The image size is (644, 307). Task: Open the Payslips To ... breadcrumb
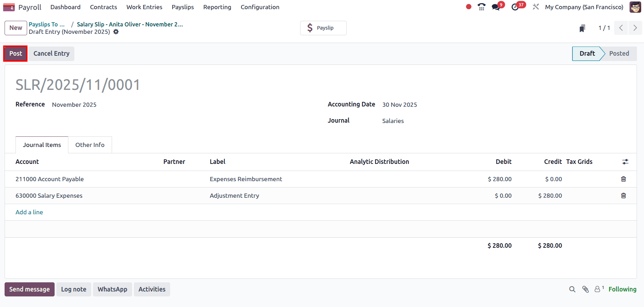click(47, 24)
